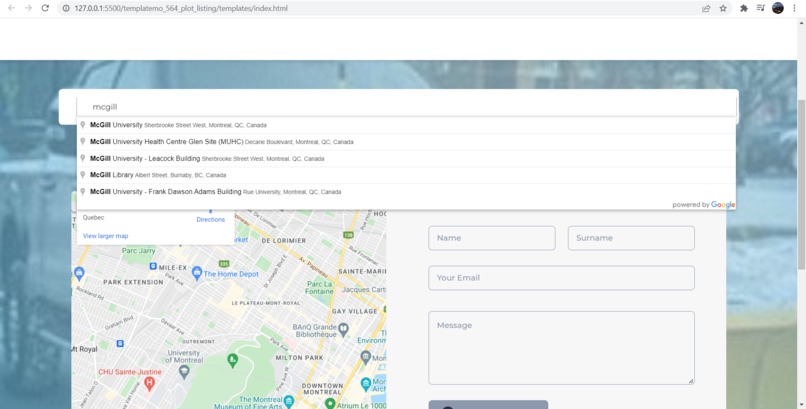Image resolution: width=806 pixels, height=409 pixels.
Task: Click University of Montreal map marker
Action: [184, 372]
